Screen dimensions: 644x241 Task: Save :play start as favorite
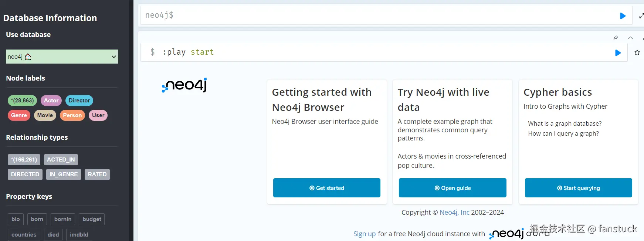[637, 52]
